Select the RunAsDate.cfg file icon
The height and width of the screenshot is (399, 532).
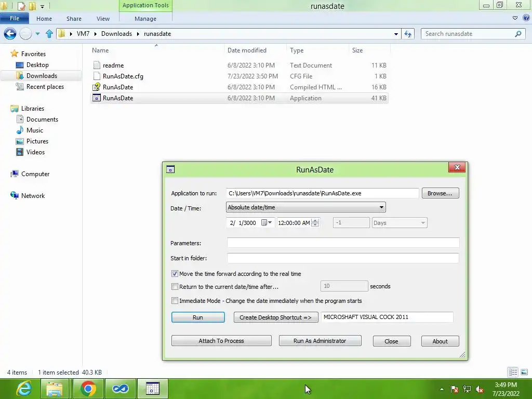(x=97, y=76)
